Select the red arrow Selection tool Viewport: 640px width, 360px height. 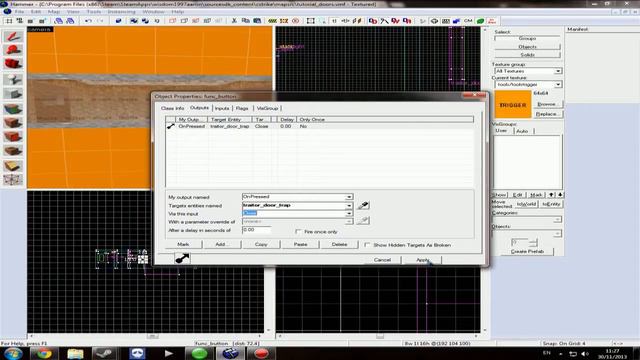pos(13,36)
